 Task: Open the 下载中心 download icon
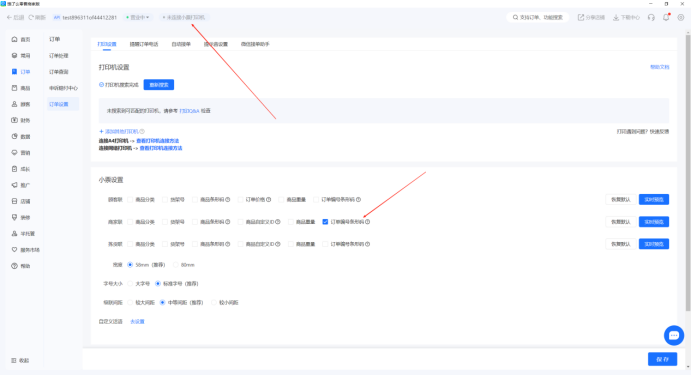616,18
